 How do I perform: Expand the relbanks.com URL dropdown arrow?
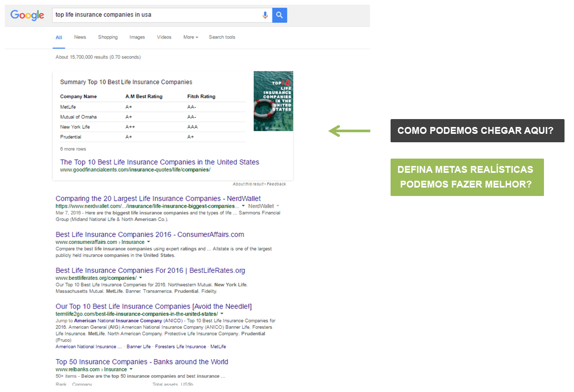(x=131, y=369)
